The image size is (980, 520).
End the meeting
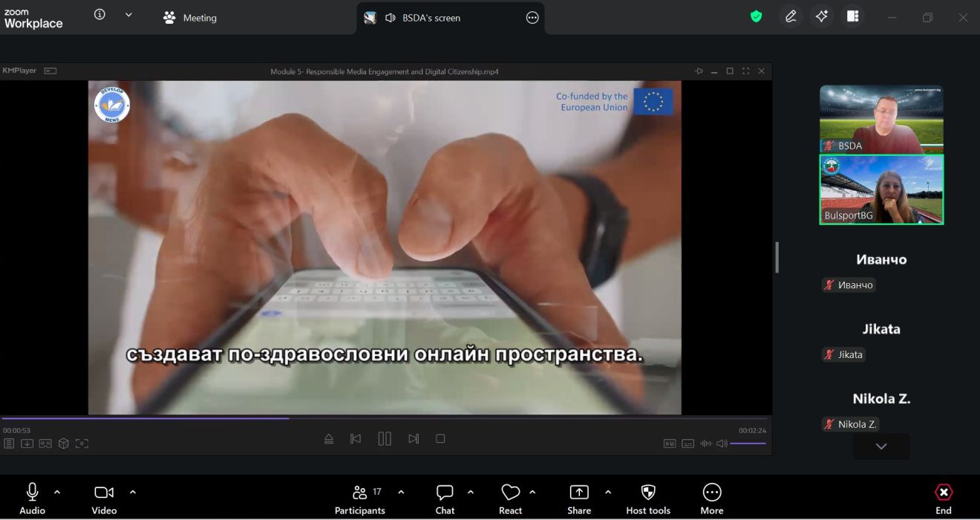point(943,498)
